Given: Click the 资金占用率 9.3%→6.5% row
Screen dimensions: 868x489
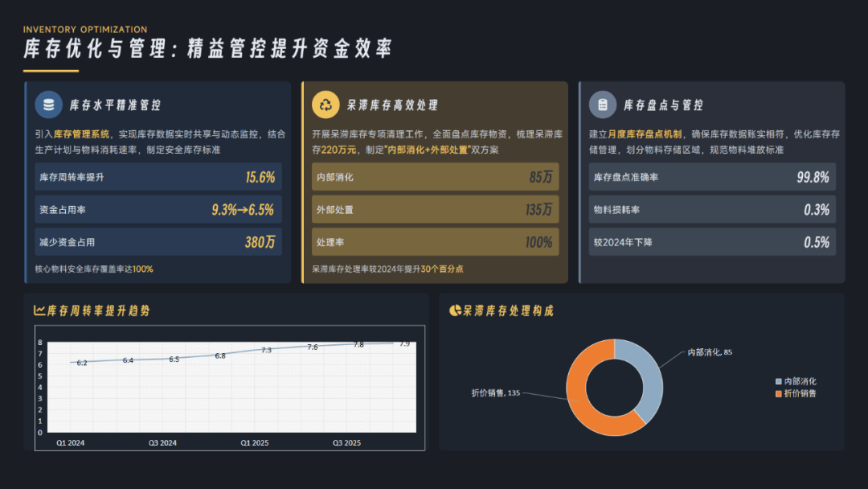Looking at the screenshot, I should [x=158, y=210].
